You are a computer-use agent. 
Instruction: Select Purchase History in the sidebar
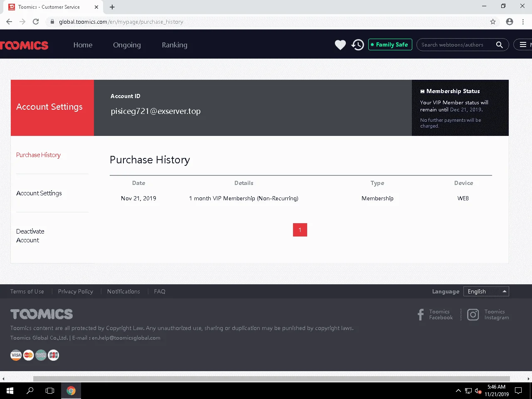click(38, 155)
